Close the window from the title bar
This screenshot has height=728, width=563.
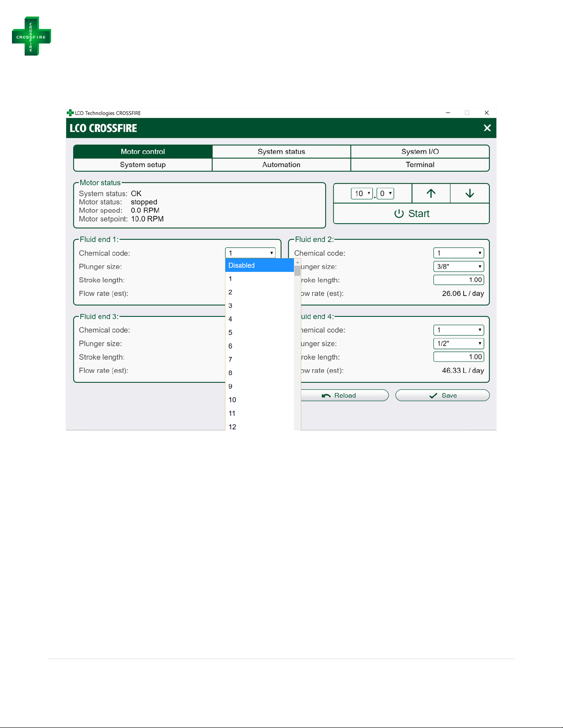(486, 113)
